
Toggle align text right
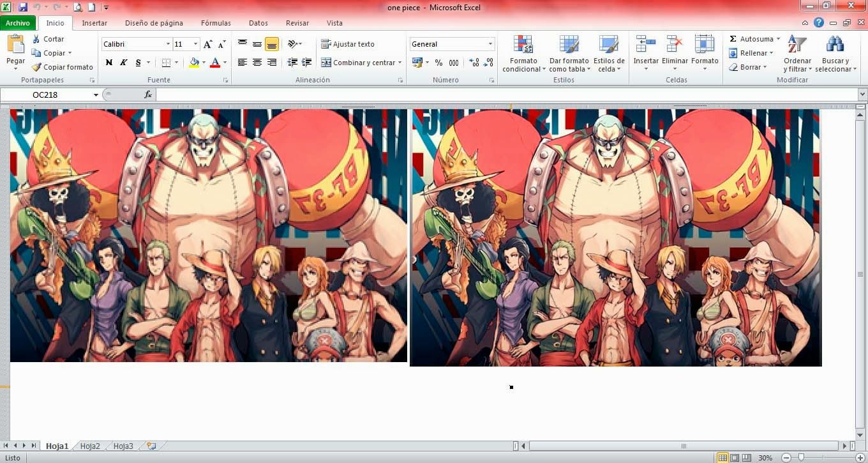click(x=272, y=63)
